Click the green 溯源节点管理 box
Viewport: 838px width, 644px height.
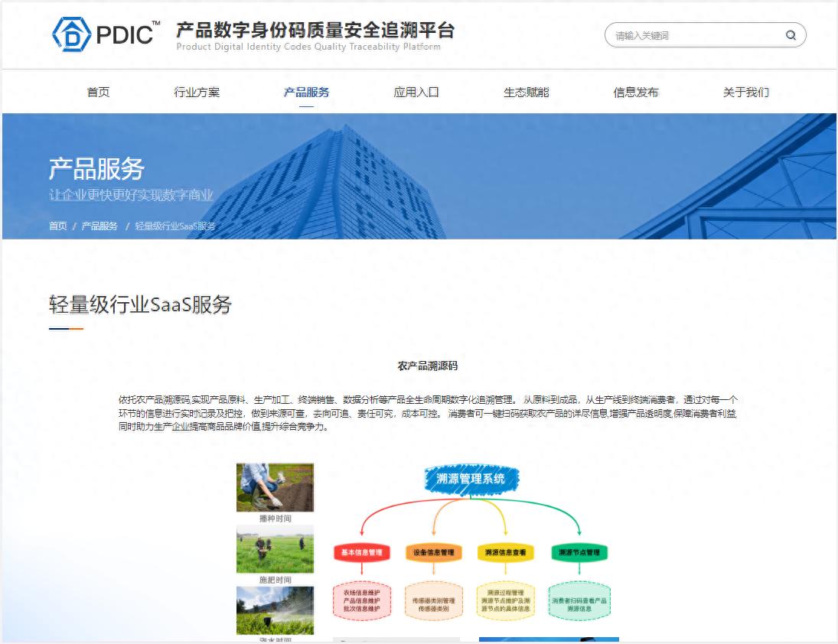coord(579,553)
